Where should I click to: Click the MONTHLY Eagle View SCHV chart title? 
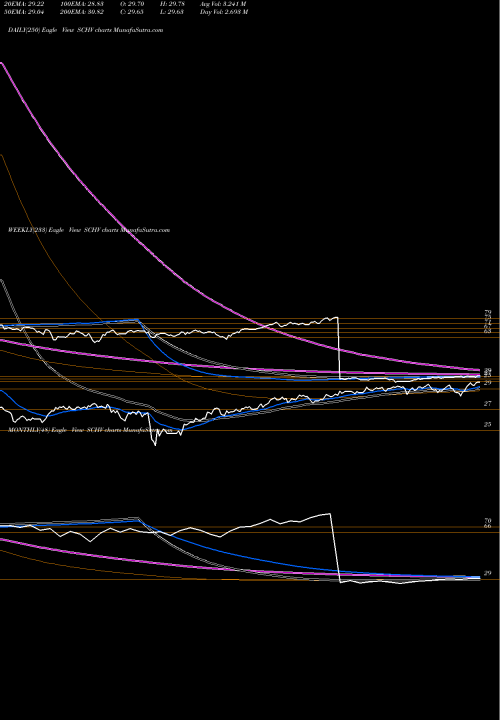pos(90,430)
